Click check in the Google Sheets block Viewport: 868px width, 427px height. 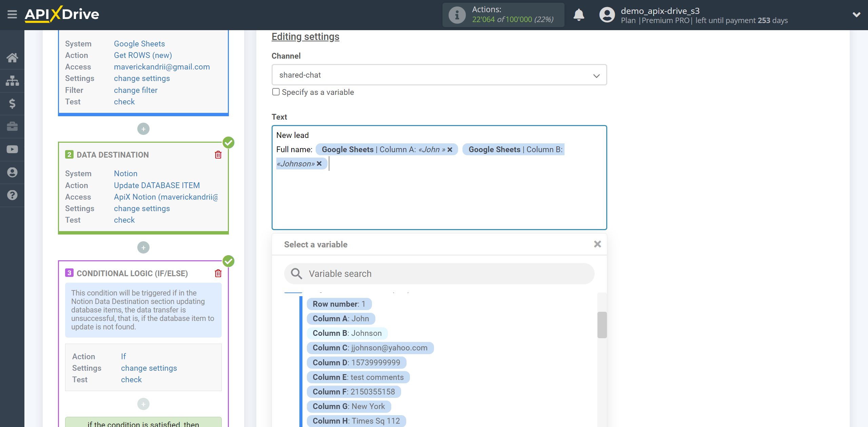click(x=124, y=102)
